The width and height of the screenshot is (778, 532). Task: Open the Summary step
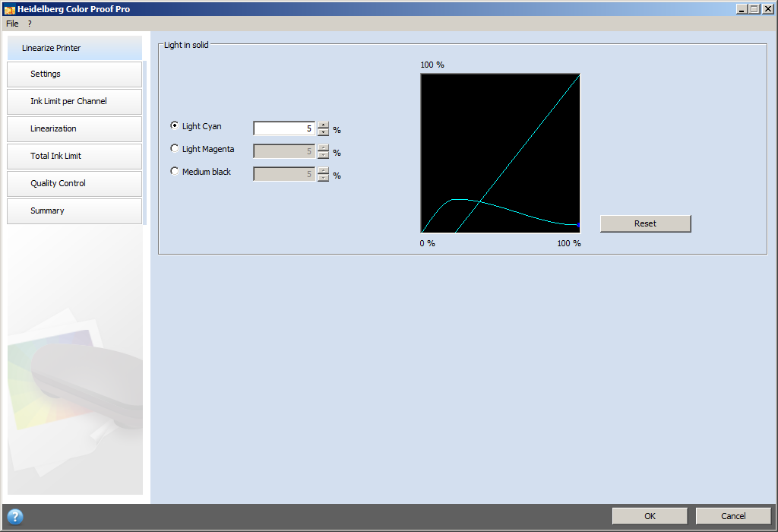74,211
